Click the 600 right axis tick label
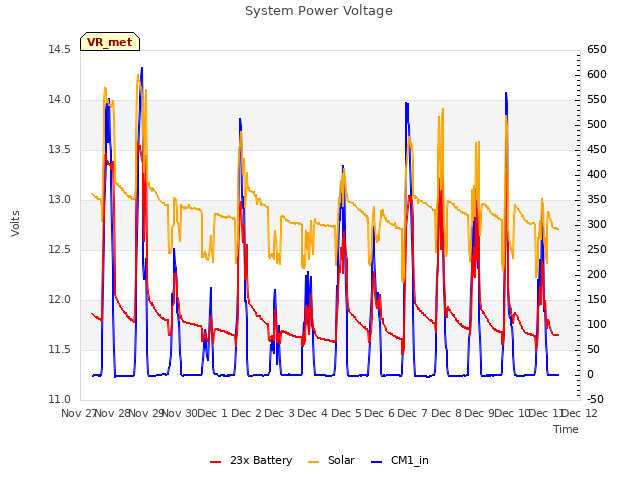The width and height of the screenshot is (640, 480). coord(597,75)
